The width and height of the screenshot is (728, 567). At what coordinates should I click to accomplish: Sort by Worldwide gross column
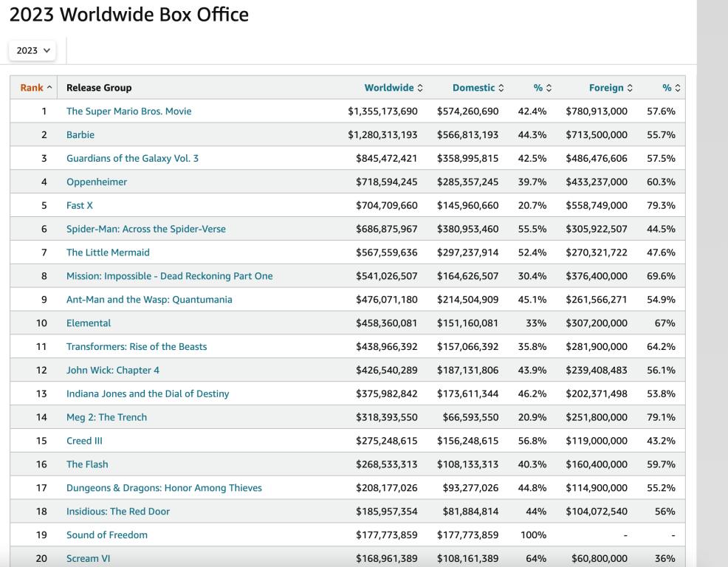(x=393, y=88)
